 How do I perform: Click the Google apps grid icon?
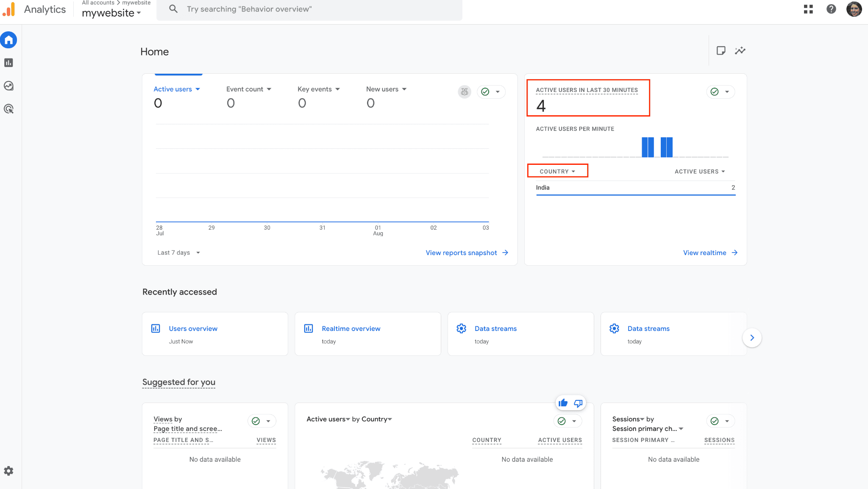click(808, 9)
